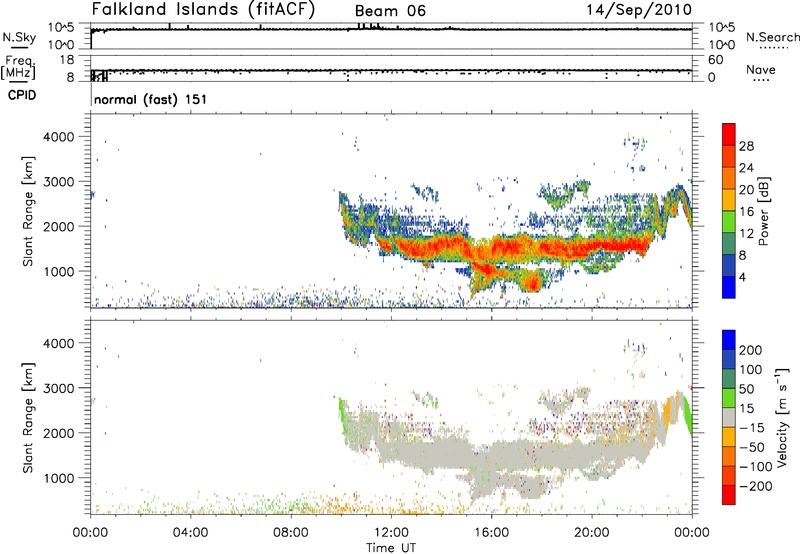Click the "12" label on the power colorbar

click(746, 234)
